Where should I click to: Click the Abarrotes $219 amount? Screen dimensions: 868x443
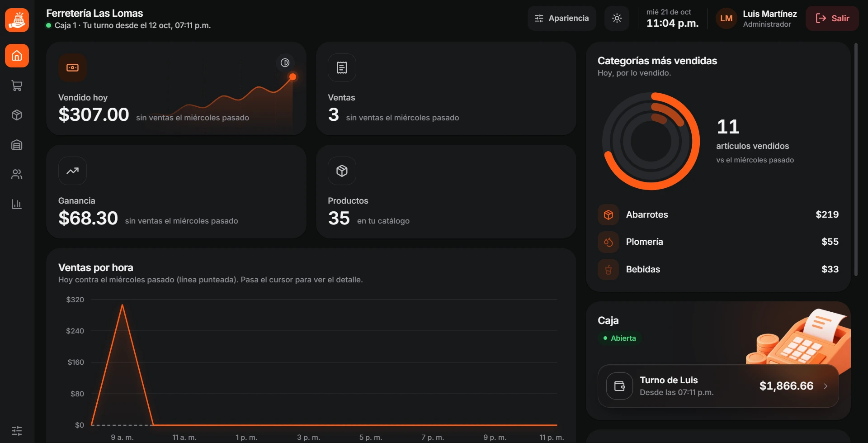click(827, 214)
